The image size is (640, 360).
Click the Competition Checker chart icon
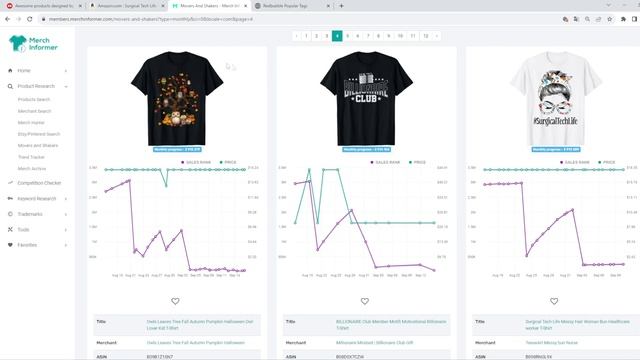[10, 183]
